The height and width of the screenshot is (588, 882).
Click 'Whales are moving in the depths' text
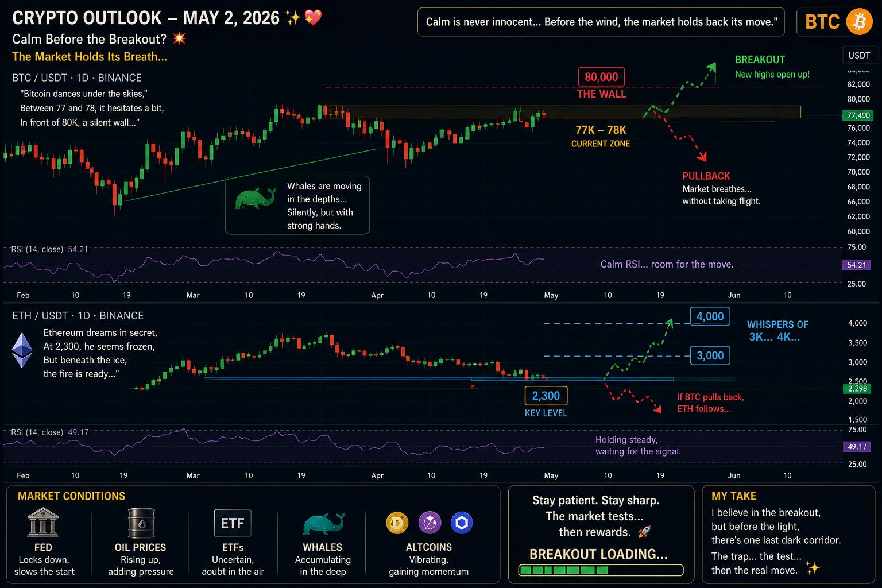[324, 192]
